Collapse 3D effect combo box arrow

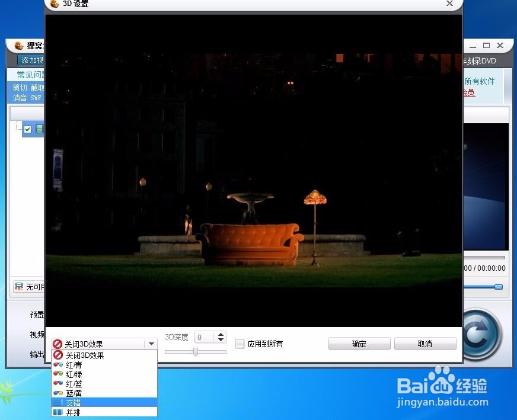(151, 344)
